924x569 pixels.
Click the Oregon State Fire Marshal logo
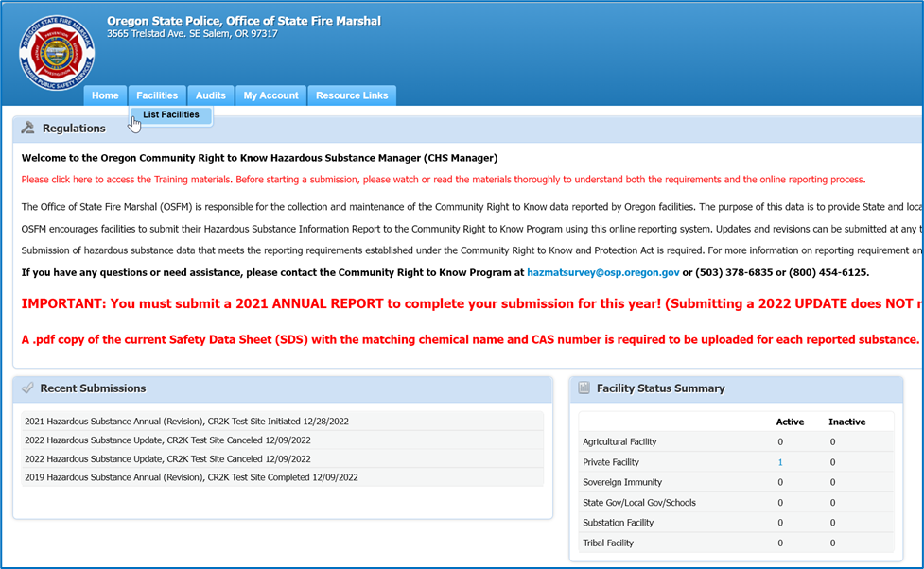click(57, 53)
